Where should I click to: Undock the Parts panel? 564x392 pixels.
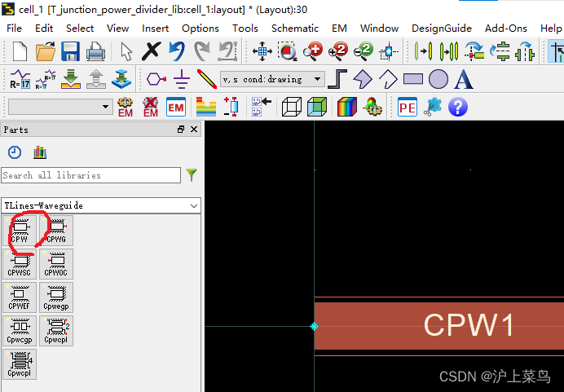click(181, 130)
